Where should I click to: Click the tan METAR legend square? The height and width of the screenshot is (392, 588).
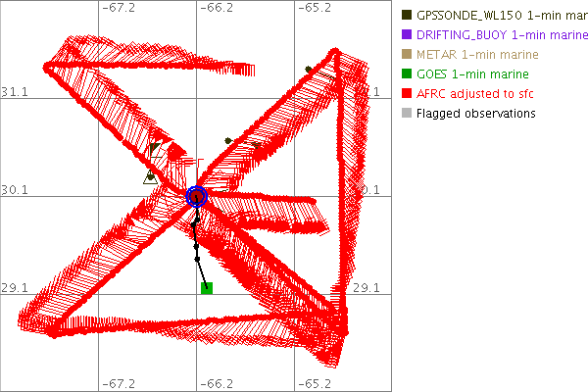pos(405,54)
